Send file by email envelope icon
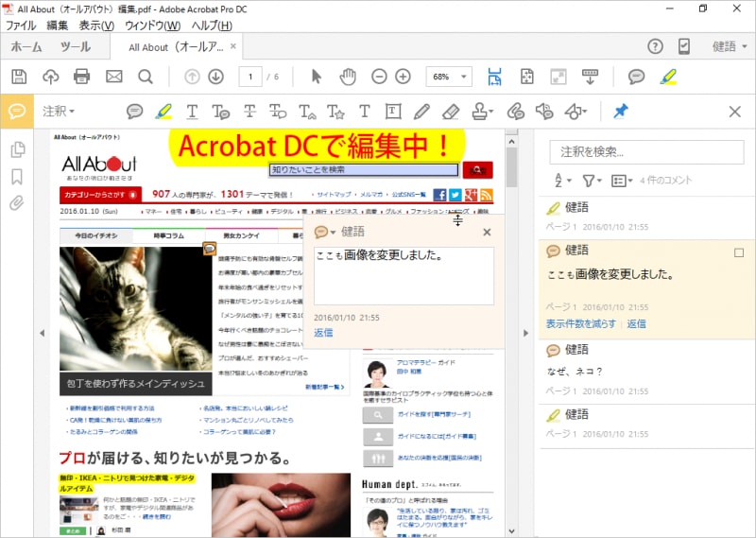The height and width of the screenshot is (538, 756). [x=114, y=77]
